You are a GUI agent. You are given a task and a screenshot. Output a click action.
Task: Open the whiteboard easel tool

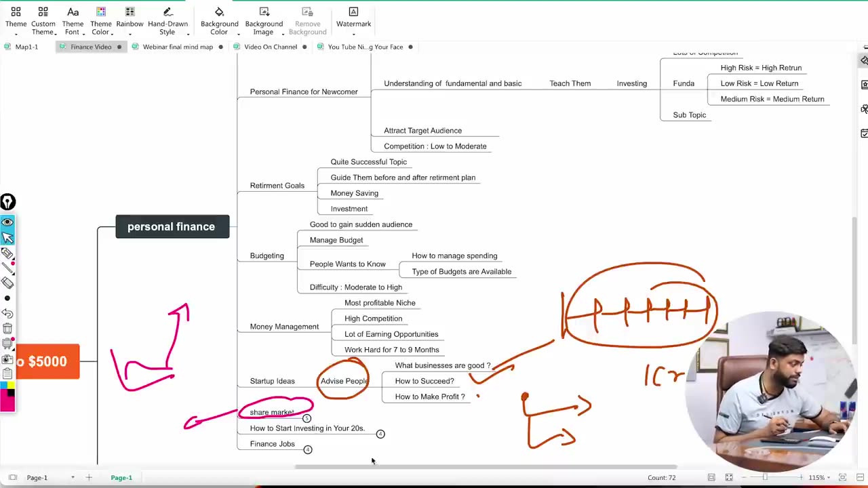7,344
